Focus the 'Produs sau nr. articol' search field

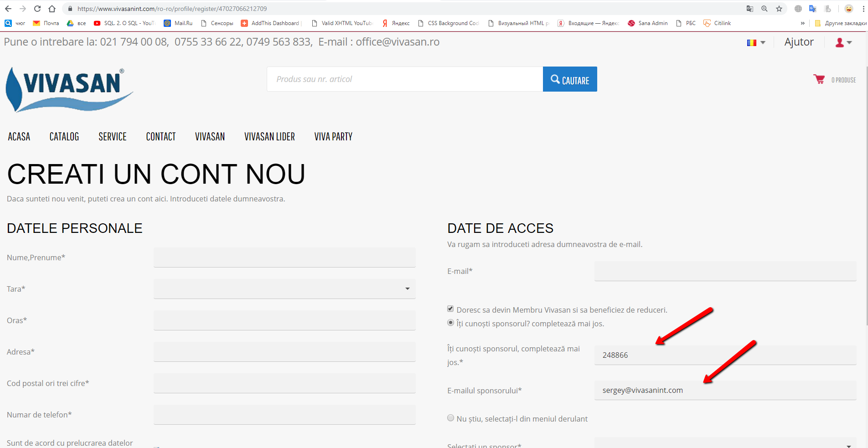point(405,79)
